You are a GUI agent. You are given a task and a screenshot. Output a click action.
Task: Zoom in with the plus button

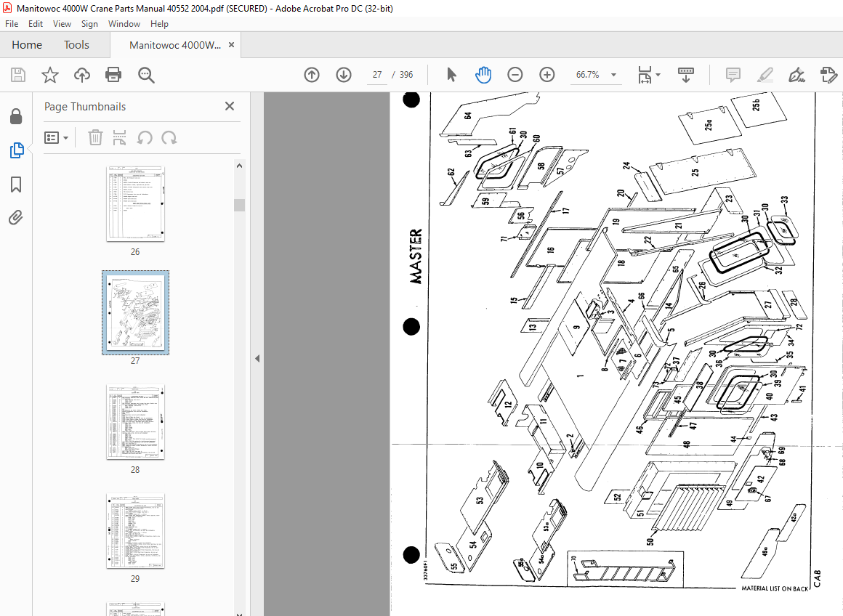546,75
